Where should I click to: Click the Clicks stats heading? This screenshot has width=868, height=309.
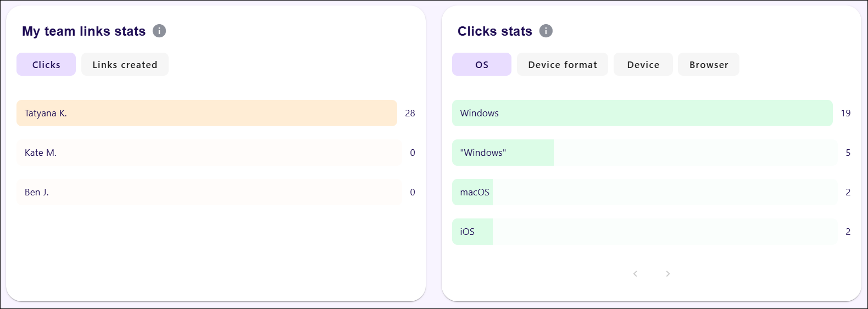coord(495,31)
